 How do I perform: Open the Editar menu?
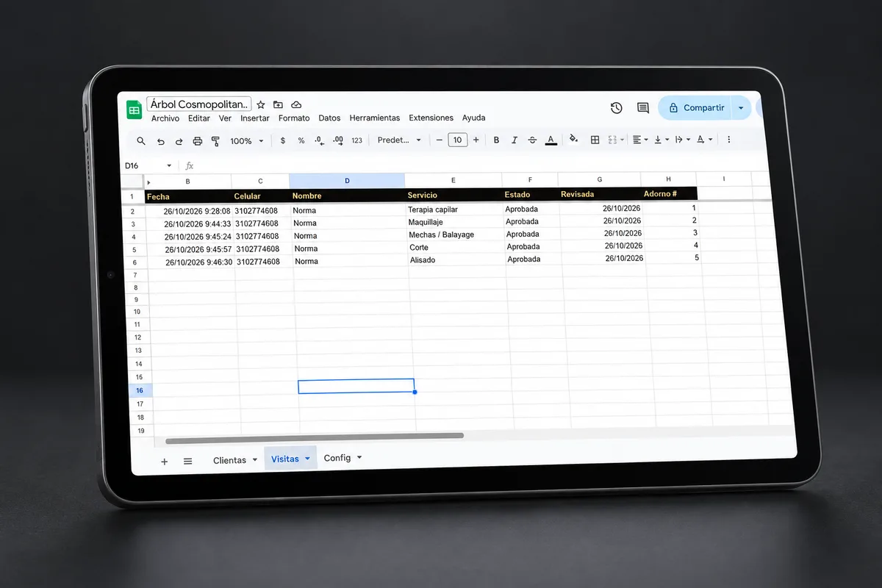[199, 118]
